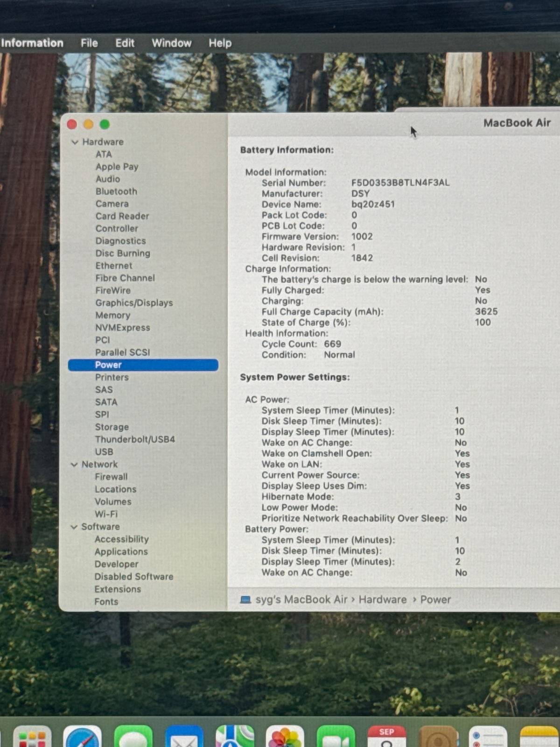Screen dimensions: 560x747
Task: Select Diagnostics in the sidebar
Action: pyautogui.click(x=121, y=241)
